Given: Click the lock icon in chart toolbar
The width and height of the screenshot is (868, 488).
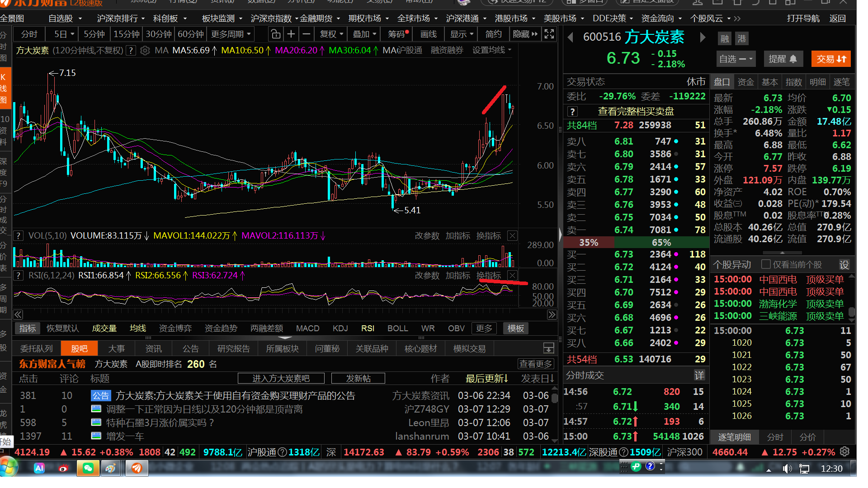Looking at the screenshot, I should point(275,34).
